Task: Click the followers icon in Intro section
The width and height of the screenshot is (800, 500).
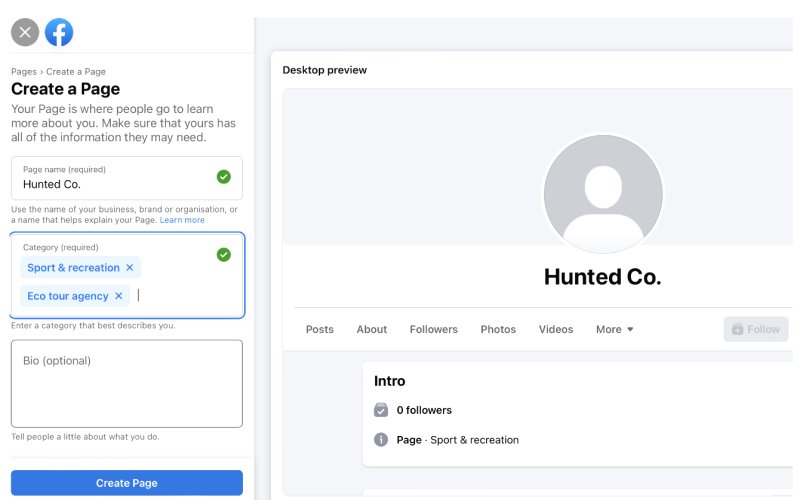Action: pyautogui.click(x=380, y=410)
